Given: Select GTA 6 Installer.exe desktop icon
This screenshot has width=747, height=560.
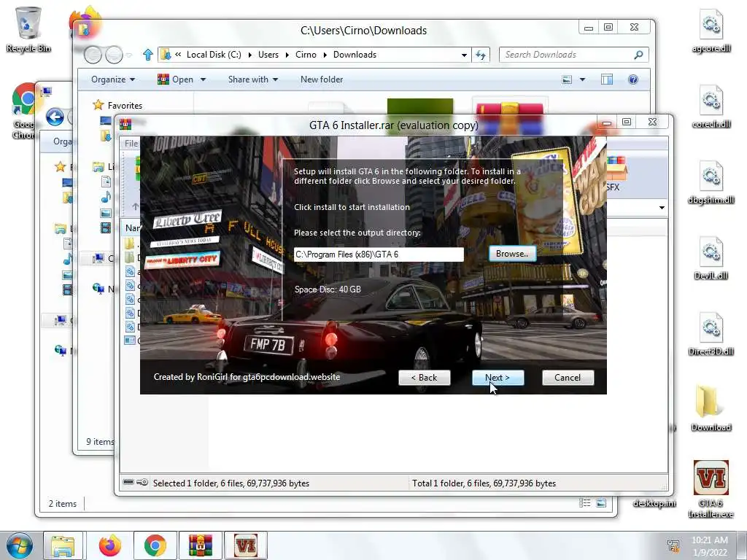Looking at the screenshot, I should [x=711, y=489].
